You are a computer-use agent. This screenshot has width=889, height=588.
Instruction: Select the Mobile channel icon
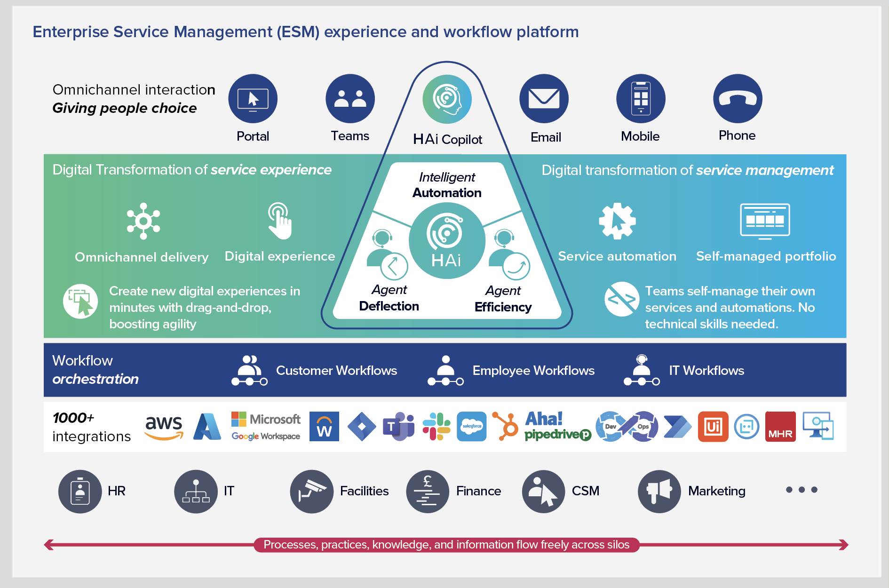click(x=640, y=98)
